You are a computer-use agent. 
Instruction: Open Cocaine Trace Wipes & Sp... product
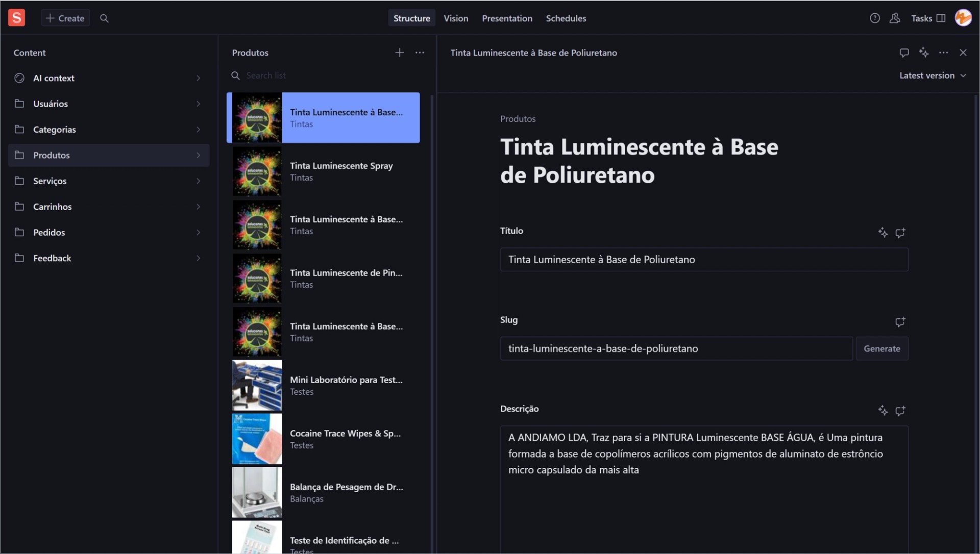point(323,439)
